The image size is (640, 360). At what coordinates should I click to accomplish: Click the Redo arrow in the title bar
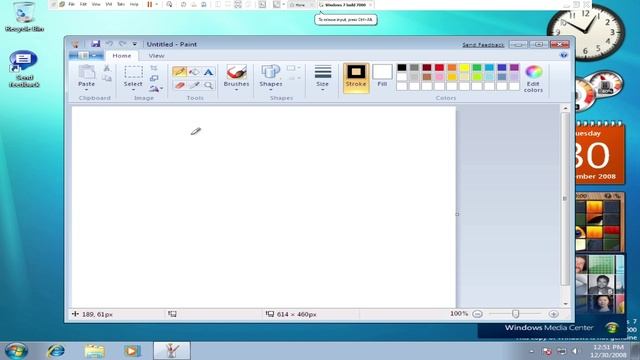tap(122, 44)
